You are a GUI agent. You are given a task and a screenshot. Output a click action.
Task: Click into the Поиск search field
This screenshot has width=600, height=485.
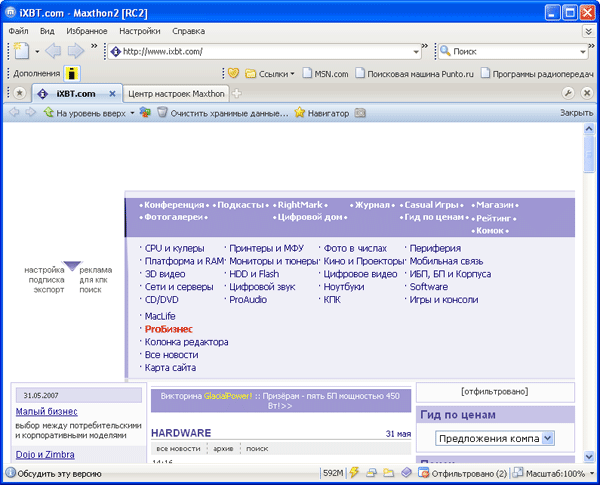[x=515, y=51]
